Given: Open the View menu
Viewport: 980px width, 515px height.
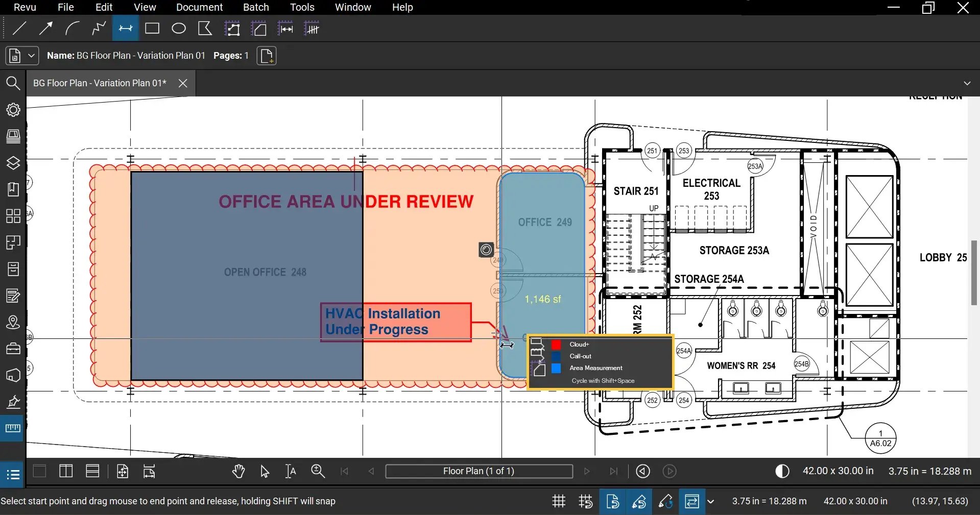Looking at the screenshot, I should pyautogui.click(x=145, y=7).
